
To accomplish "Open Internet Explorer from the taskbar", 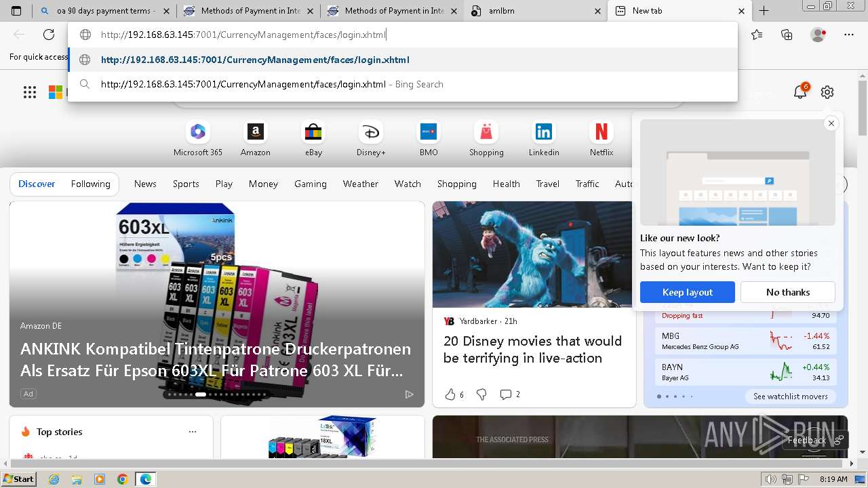I will [54, 479].
